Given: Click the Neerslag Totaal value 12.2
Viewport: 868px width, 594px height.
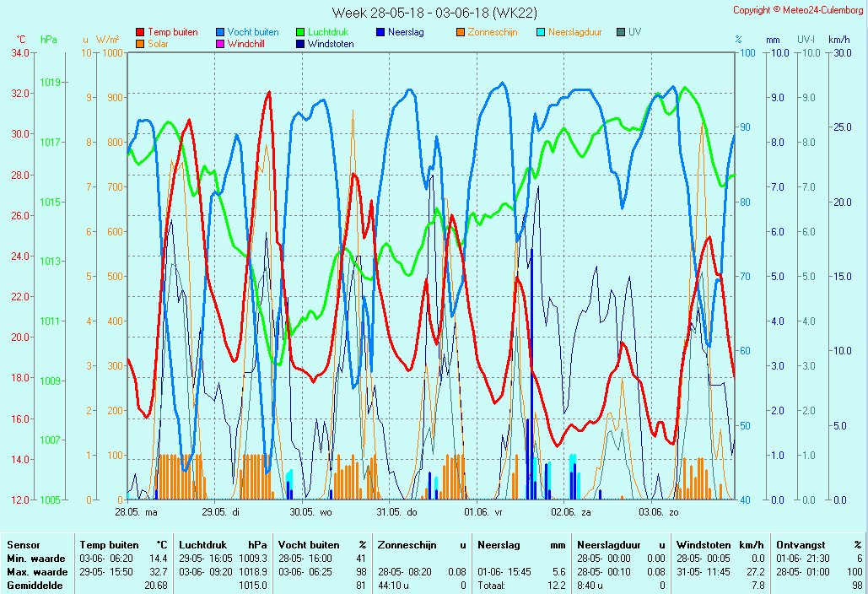Looking at the screenshot, I should 557,585.
